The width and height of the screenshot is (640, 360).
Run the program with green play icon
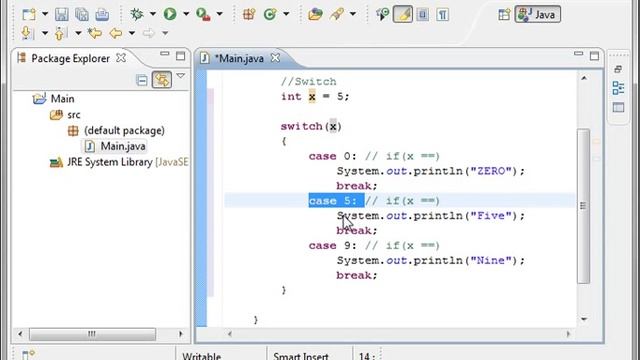(170, 14)
